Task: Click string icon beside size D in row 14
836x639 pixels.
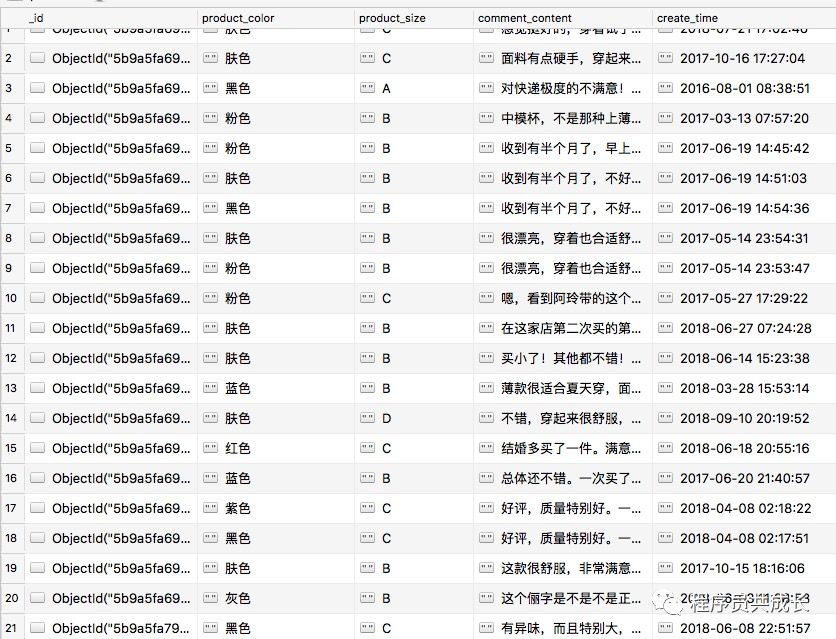Action: (367, 418)
